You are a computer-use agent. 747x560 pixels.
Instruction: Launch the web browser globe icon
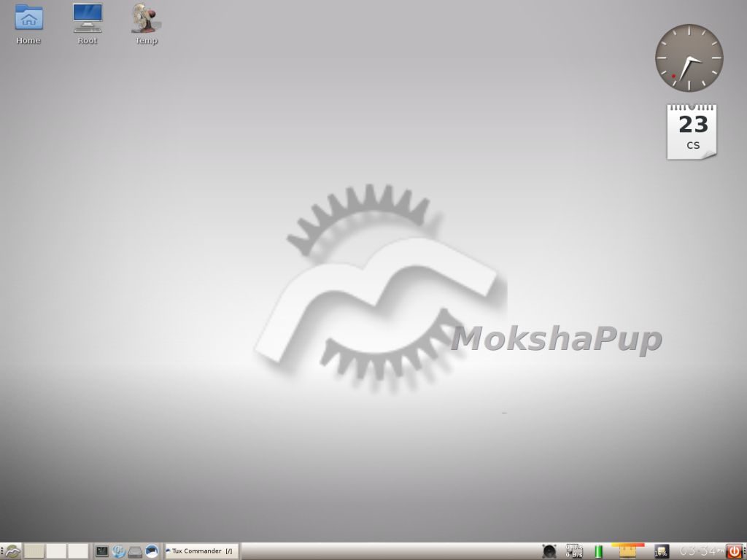click(x=119, y=551)
